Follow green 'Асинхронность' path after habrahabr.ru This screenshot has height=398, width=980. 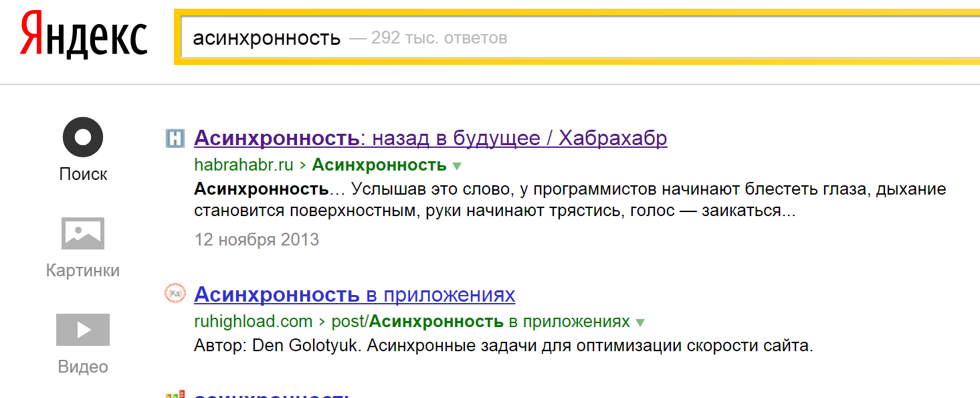379,165
